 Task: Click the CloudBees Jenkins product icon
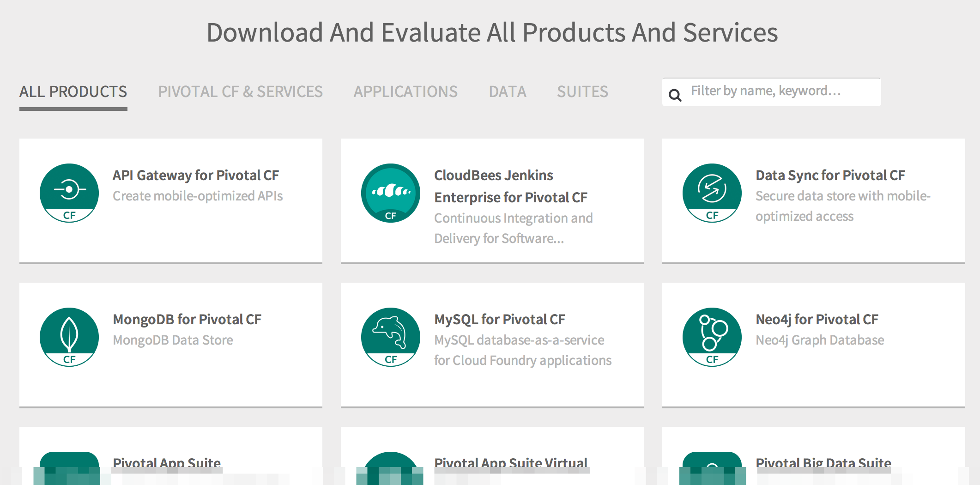391,193
